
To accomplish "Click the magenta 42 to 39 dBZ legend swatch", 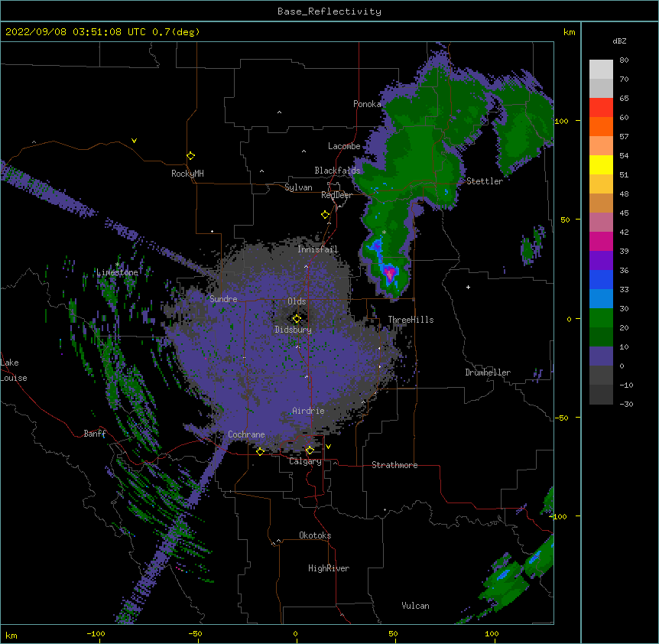I will tap(601, 241).
